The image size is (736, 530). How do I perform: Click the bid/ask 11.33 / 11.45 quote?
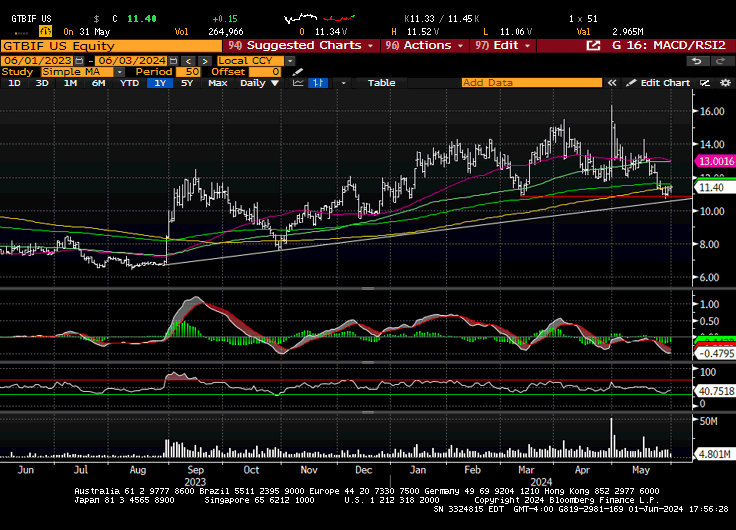[x=442, y=19]
